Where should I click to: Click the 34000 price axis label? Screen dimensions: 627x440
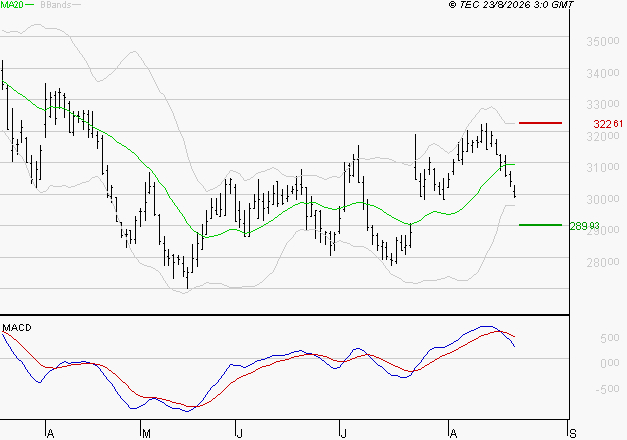[603, 73]
